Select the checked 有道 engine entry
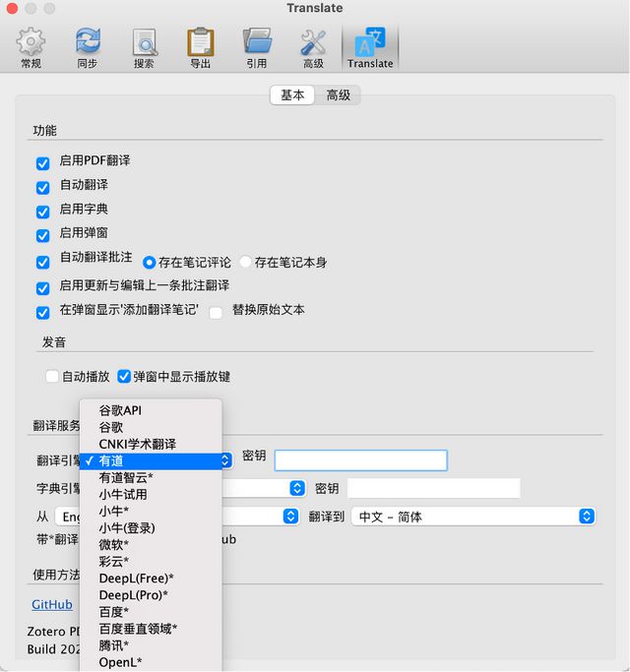630x672 pixels. (x=151, y=460)
